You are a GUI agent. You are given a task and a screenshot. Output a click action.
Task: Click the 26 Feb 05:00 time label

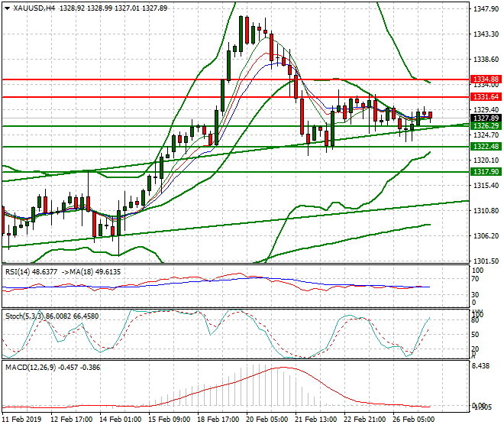pos(413,420)
